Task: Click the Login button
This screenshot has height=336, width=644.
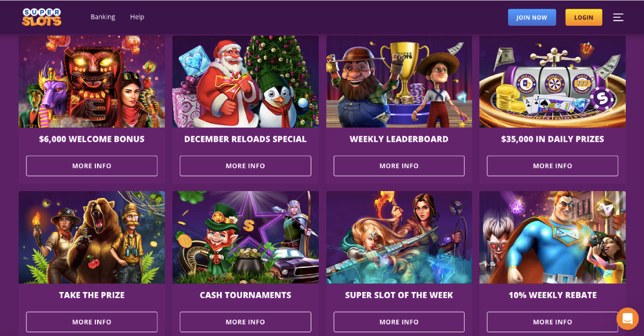Action: pyautogui.click(x=583, y=17)
